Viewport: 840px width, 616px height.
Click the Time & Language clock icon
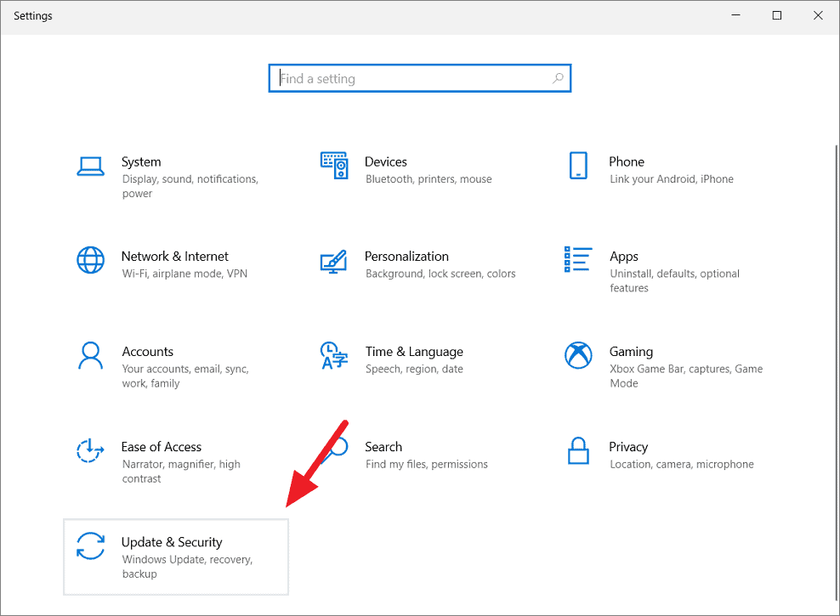334,356
